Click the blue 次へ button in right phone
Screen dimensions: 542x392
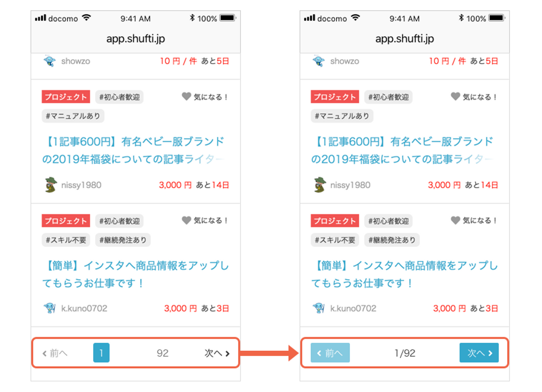pos(479,353)
